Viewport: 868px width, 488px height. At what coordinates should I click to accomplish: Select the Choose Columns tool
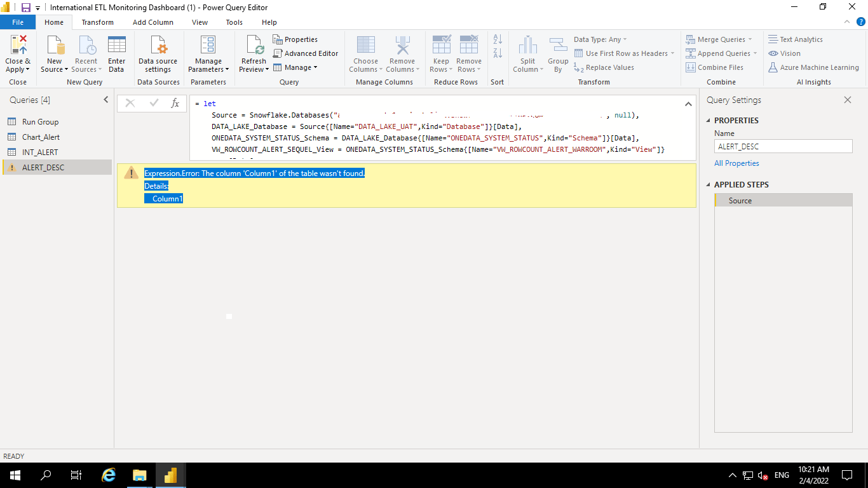tap(365, 53)
